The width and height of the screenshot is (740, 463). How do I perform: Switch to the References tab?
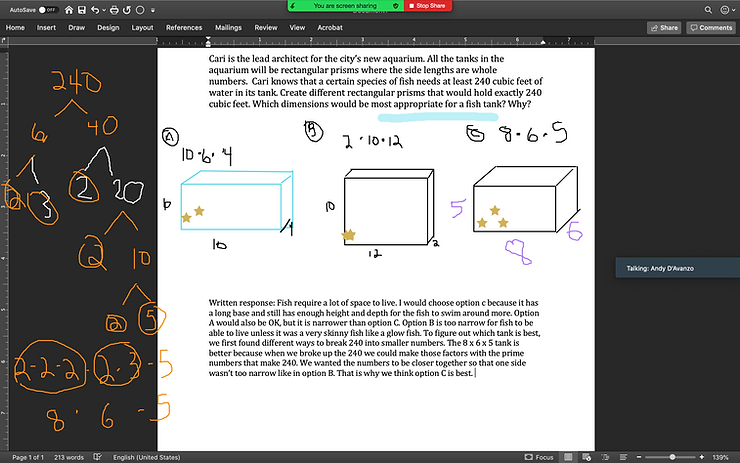click(183, 27)
